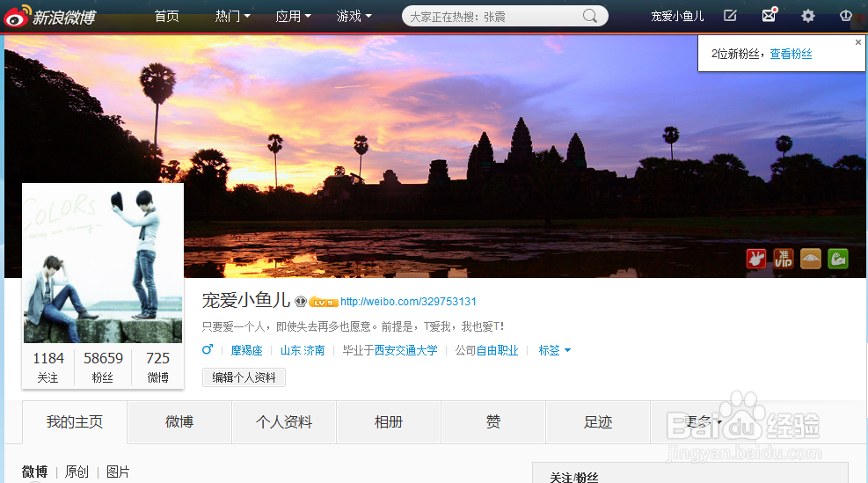Open the 1184 关注 following count
Image resolution: width=868 pixels, height=483 pixels.
point(48,367)
